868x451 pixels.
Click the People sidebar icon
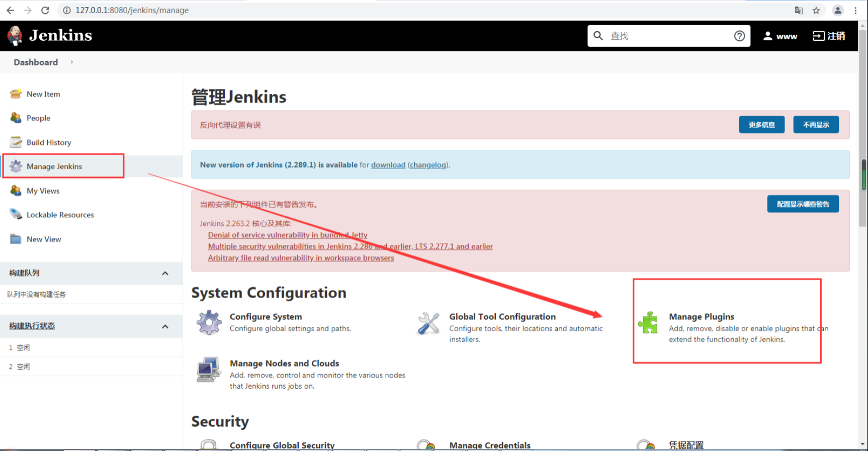click(x=16, y=118)
